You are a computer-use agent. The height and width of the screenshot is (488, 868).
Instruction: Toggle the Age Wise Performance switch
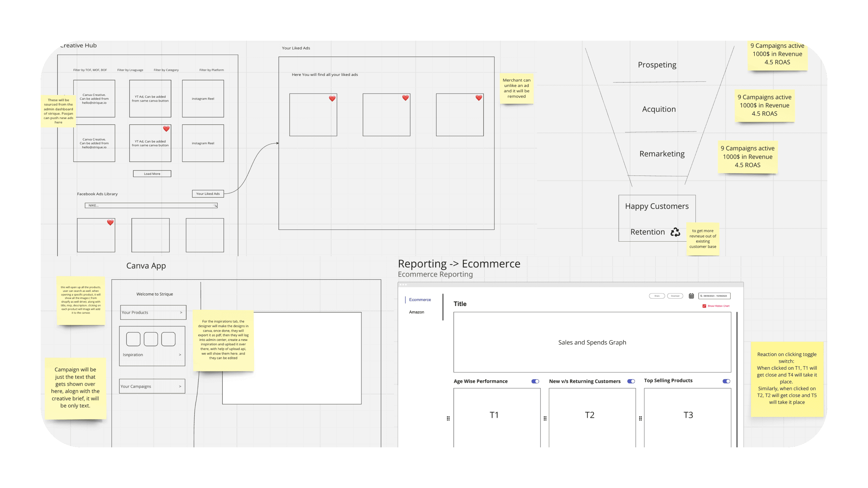535,381
